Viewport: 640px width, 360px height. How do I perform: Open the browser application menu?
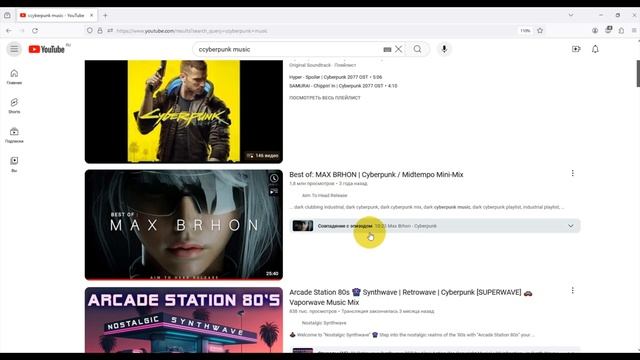[634, 31]
